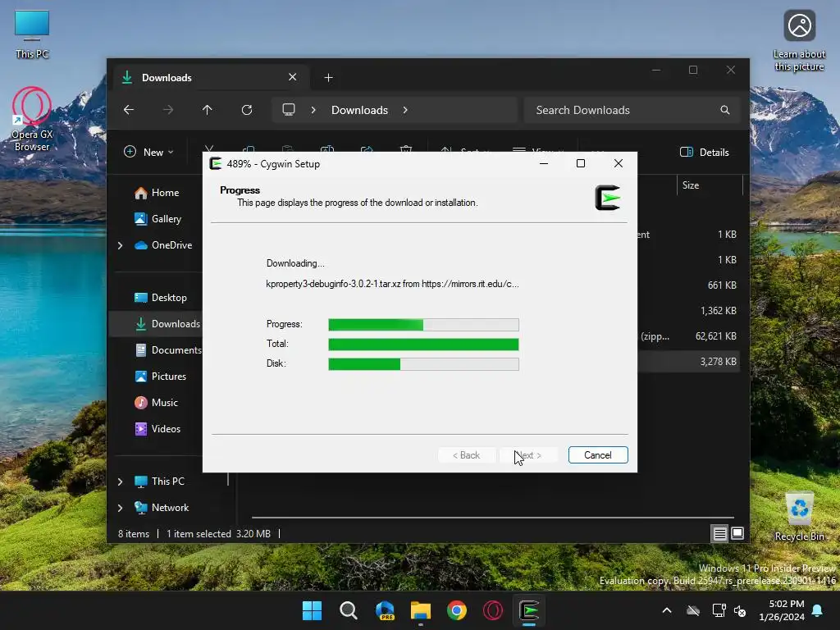Open Learn about this picture icon
Viewport: 840px width, 630px height.
point(799,41)
